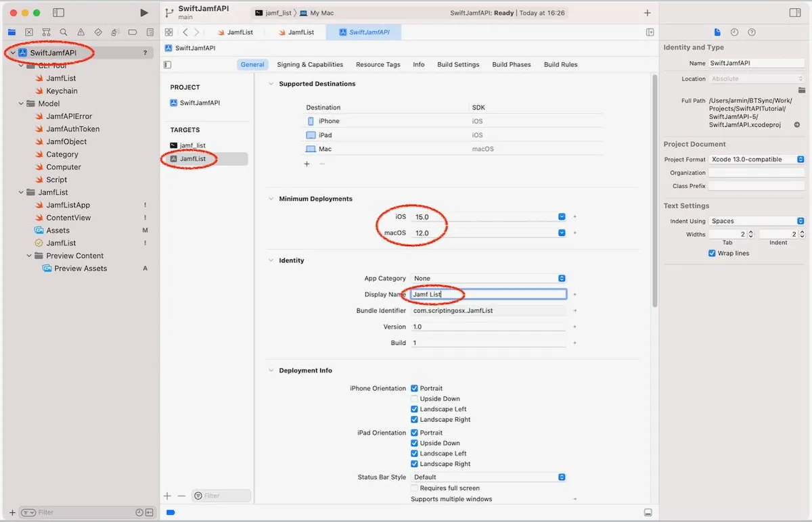Image resolution: width=812 pixels, height=522 pixels.
Task: Select the File inspector icon in right panel
Action: [x=717, y=32]
